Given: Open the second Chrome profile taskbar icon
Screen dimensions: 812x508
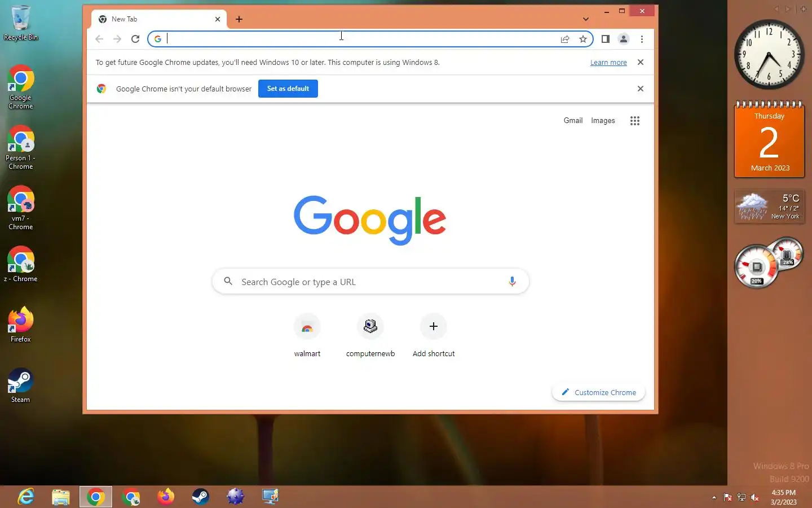Looking at the screenshot, I should tap(131, 497).
